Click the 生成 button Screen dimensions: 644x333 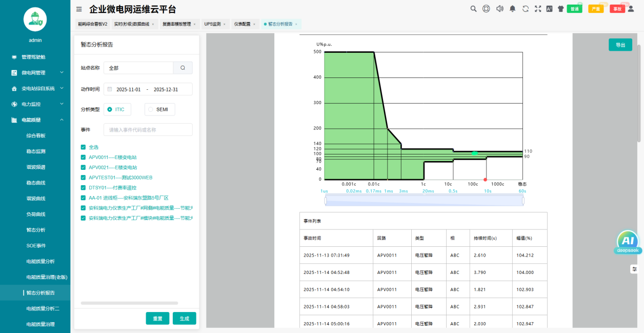click(184, 318)
